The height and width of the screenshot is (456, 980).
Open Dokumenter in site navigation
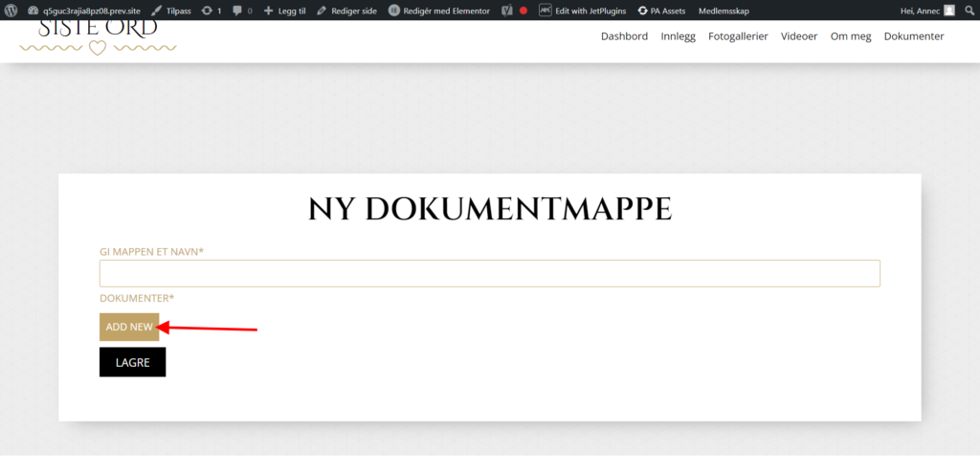[914, 36]
